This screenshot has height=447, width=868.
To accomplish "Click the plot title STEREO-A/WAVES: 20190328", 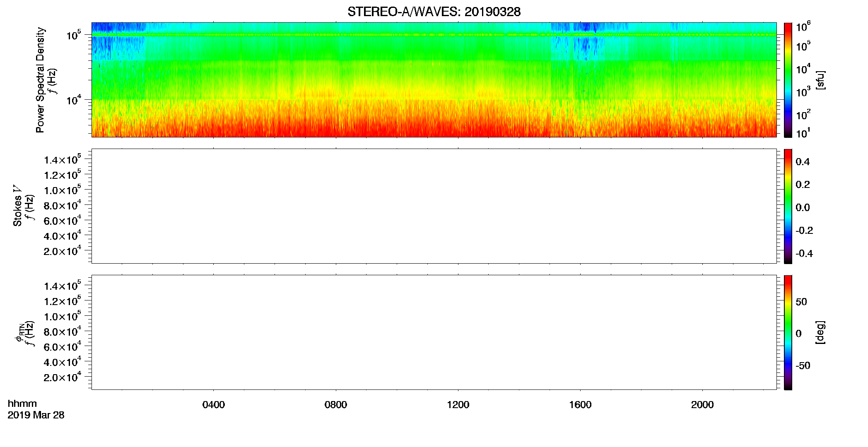I will (434, 12).
